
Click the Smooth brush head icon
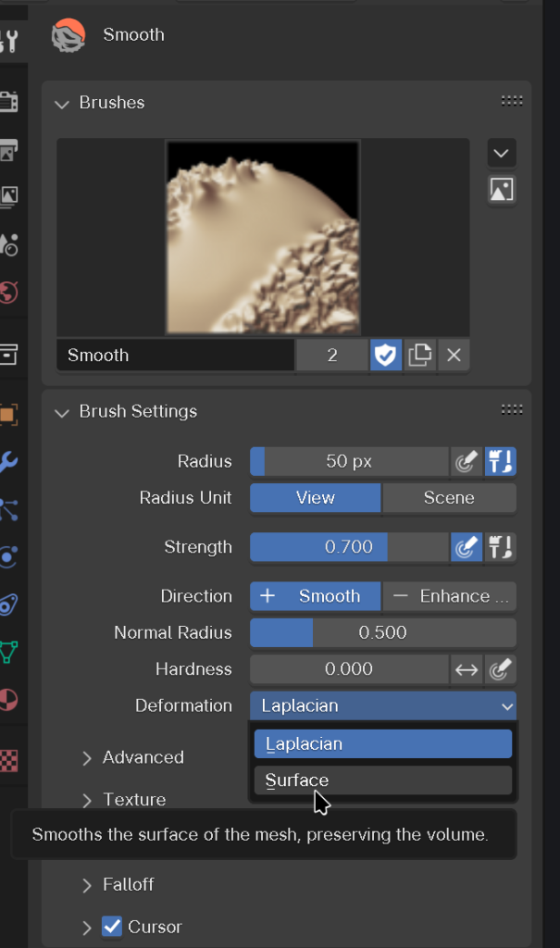click(x=68, y=35)
